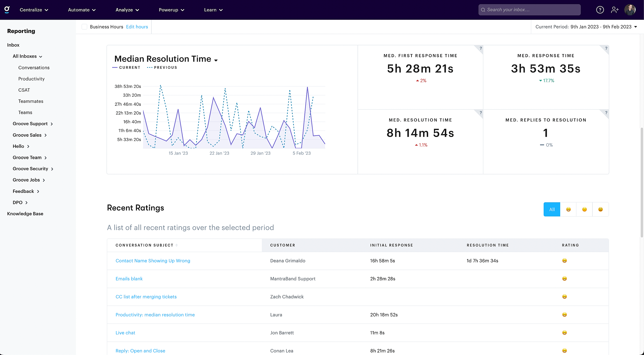Screen dimensions: 644x355
Task: Click help tooltip on Med. First Response Time
Action: (480, 48)
